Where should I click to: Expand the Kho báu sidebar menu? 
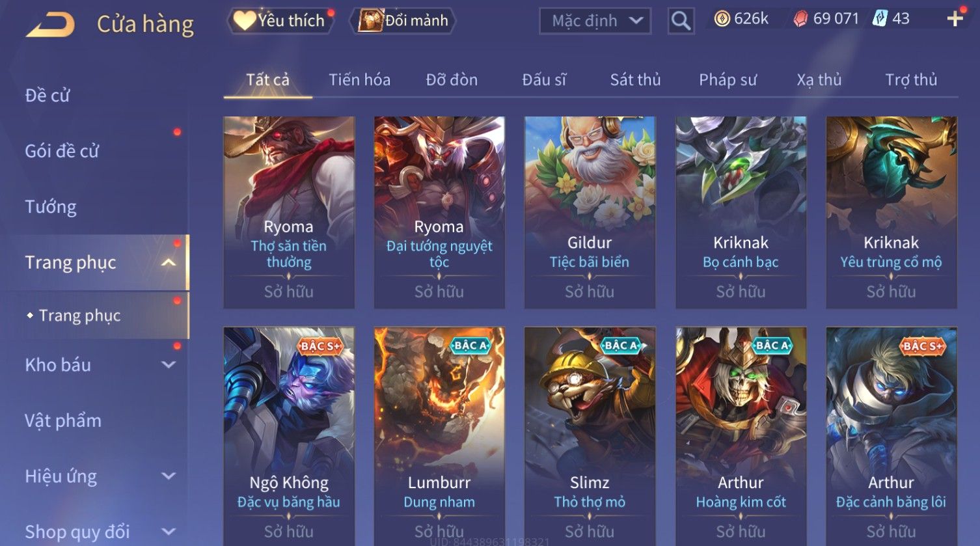tap(169, 365)
